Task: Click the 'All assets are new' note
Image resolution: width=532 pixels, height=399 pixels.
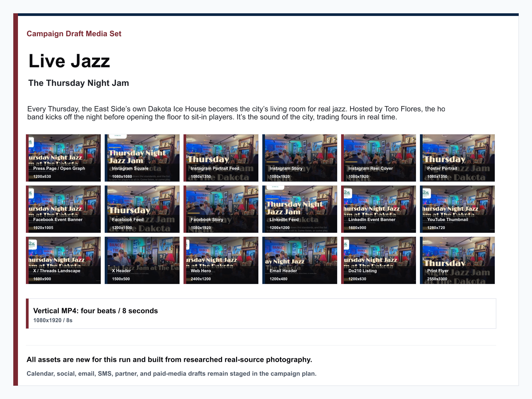Action: click(169, 359)
